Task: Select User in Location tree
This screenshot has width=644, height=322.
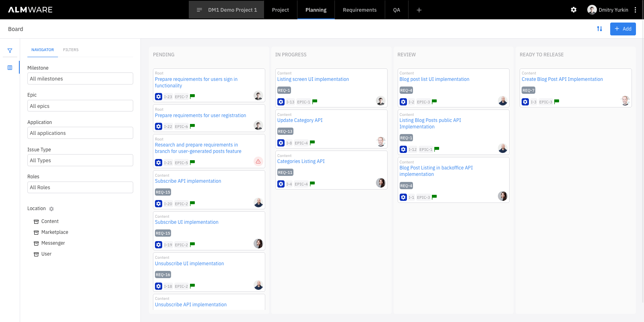Action: pyautogui.click(x=46, y=254)
